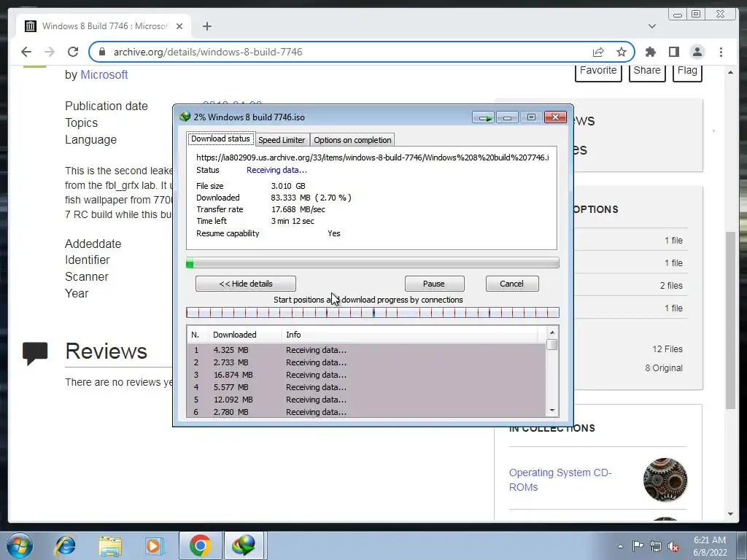Viewport: 747px width, 560px height.
Task: Click the Windows 8 Build 7746 browser tab
Action: [x=104, y=26]
